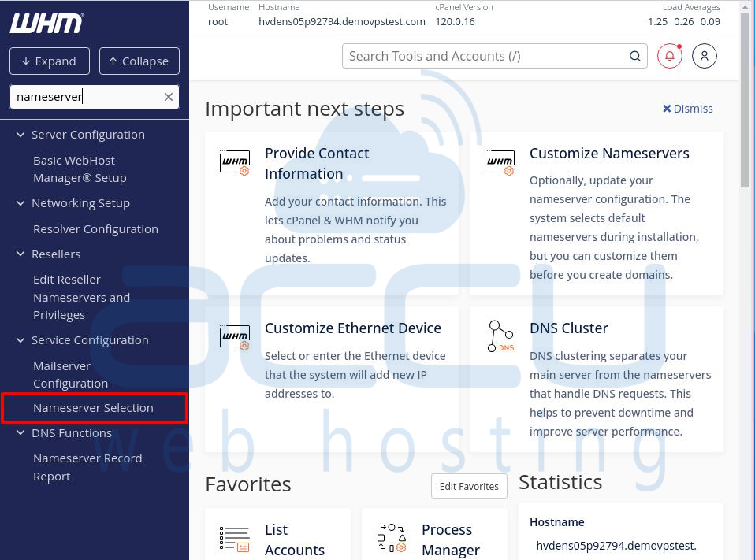The width and height of the screenshot is (755, 560).
Task: Open the Customize Ethernet Device heading
Action: 353,328
